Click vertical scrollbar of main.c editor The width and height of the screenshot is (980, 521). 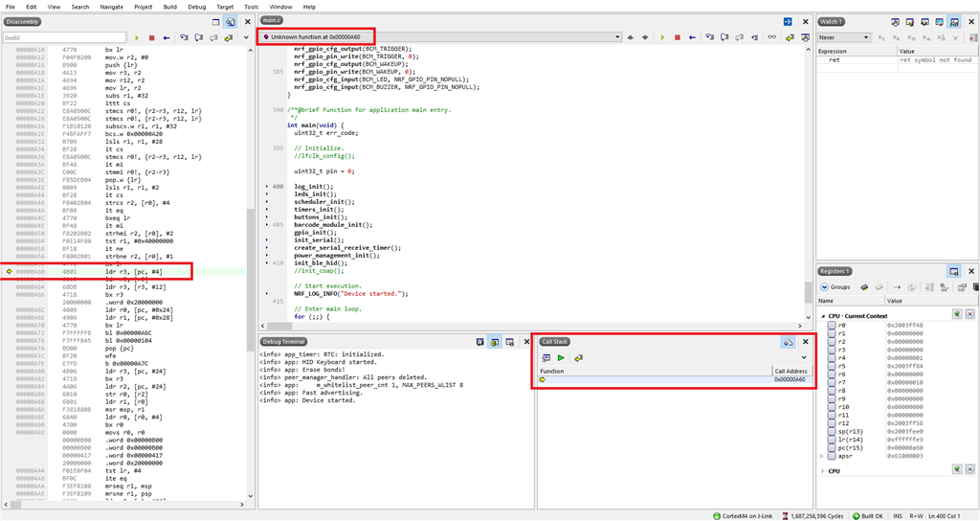point(808,185)
